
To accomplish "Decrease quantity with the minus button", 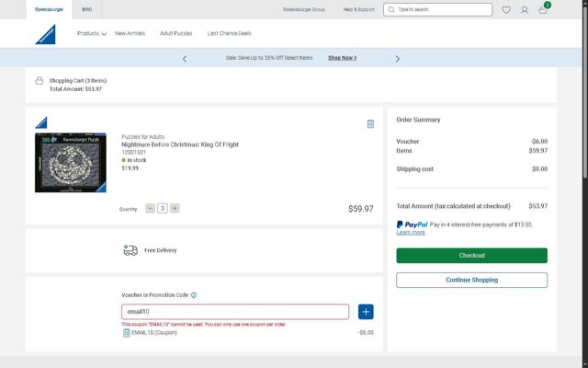I will click(x=151, y=209).
